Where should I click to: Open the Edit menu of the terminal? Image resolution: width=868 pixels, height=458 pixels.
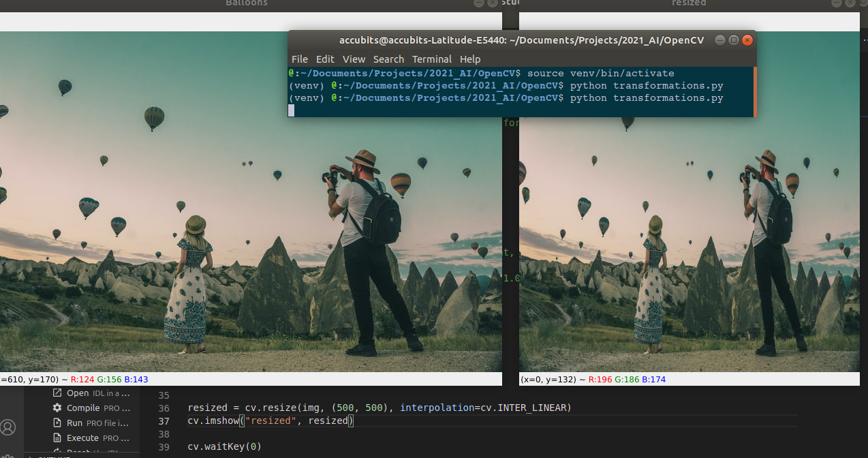click(325, 59)
